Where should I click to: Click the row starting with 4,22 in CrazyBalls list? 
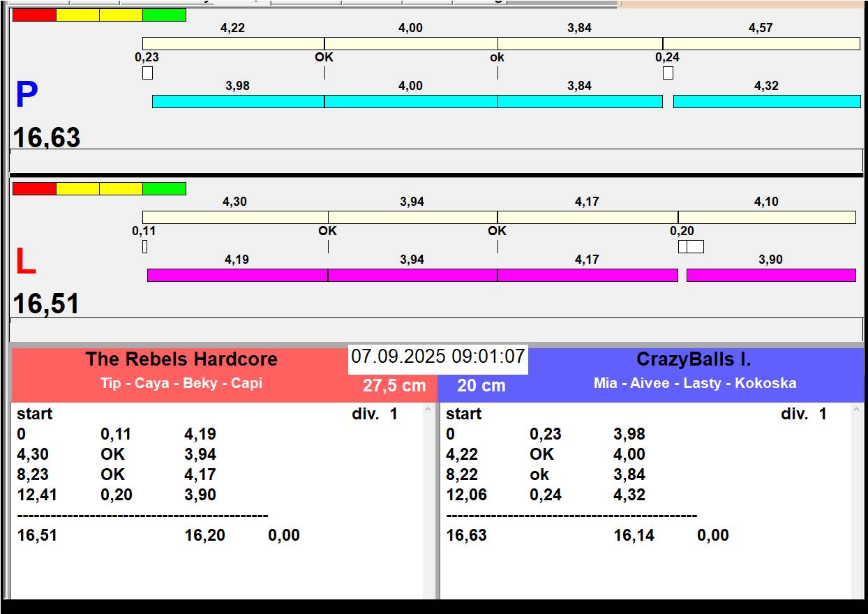pyautogui.click(x=546, y=454)
